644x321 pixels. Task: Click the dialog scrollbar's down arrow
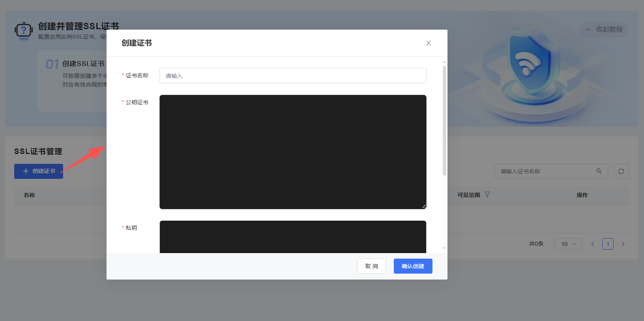[x=444, y=248]
